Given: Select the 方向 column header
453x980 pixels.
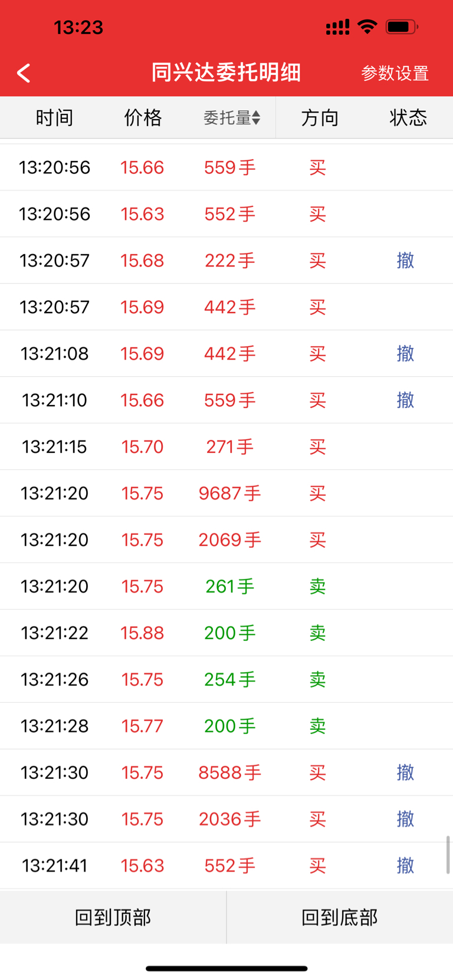Looking at the screenshot, I should (x=320, y=118).
